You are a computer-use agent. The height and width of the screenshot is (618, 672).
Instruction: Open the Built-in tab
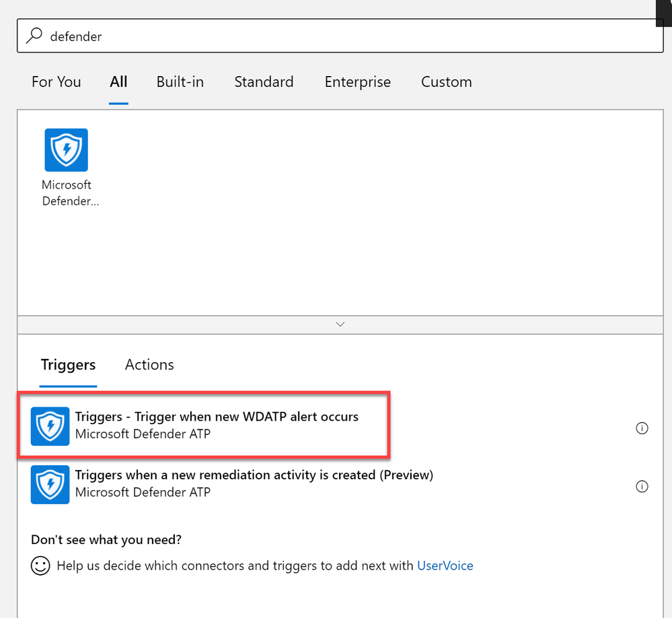(180, 81)
